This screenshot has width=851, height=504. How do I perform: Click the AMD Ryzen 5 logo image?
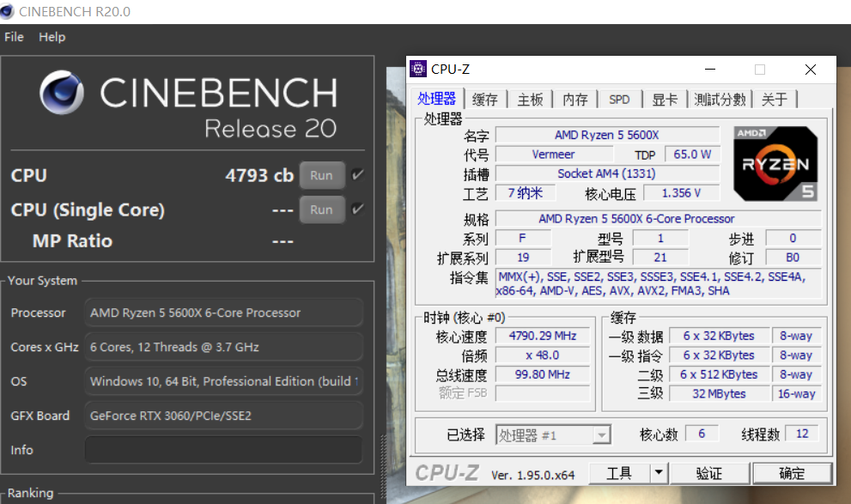click(x=775, y=163)
